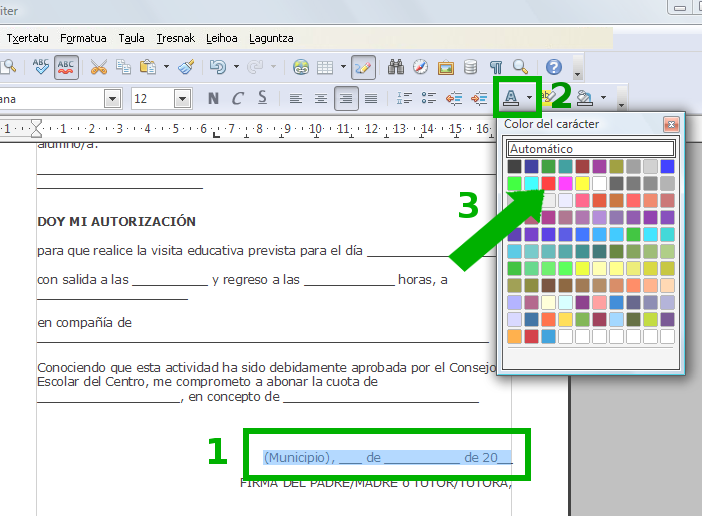
Task: Align text left
Action: pyautogui.click(x=295, y=98)
